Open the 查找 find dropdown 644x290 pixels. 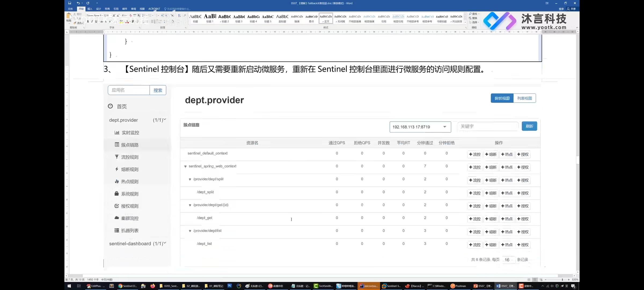474,14
